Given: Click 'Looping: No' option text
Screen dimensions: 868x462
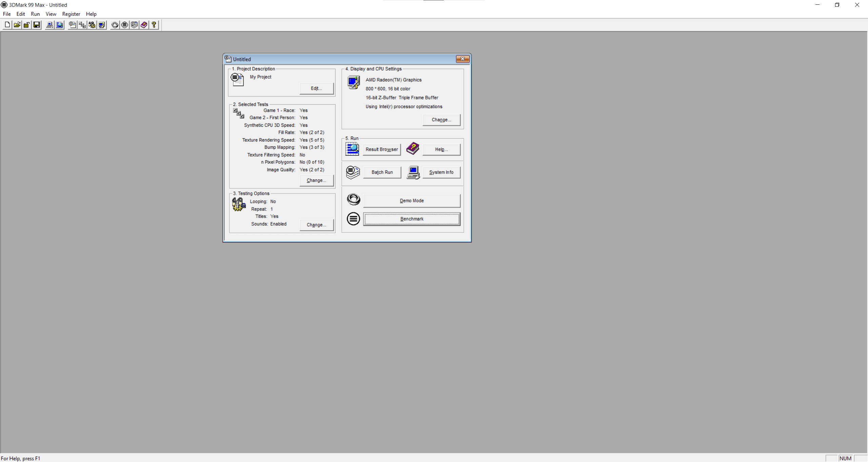Looking at the screenshot, I should [263, 202].
